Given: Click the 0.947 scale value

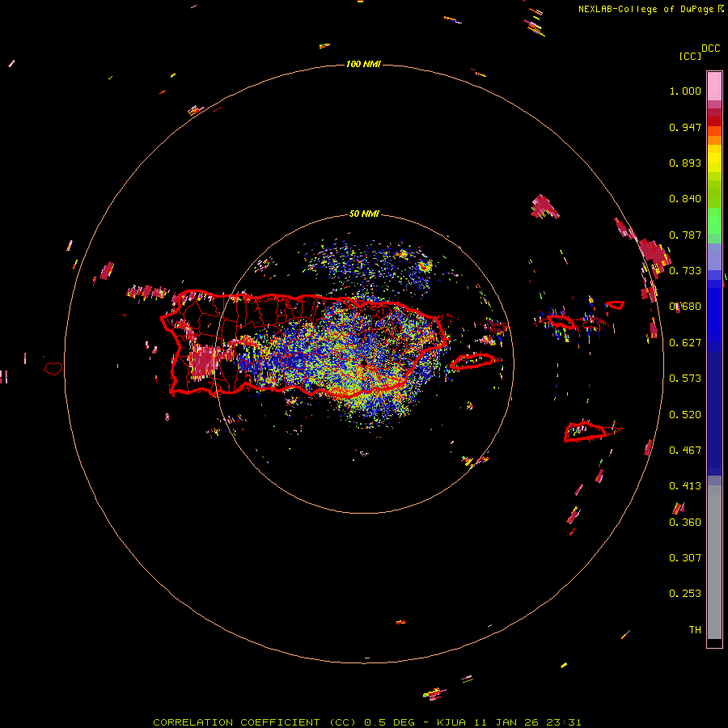Looking at the screenshot, I should click(x=685, y=127).
